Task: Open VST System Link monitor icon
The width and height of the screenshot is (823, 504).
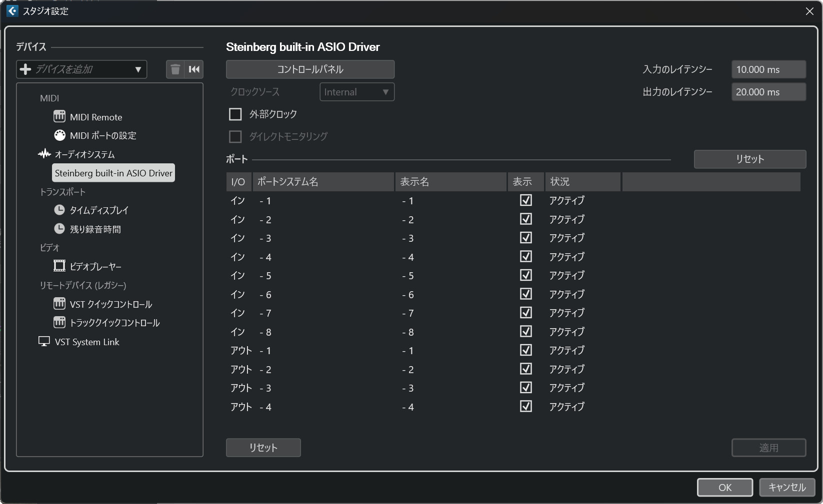Action: click(44, 342)
